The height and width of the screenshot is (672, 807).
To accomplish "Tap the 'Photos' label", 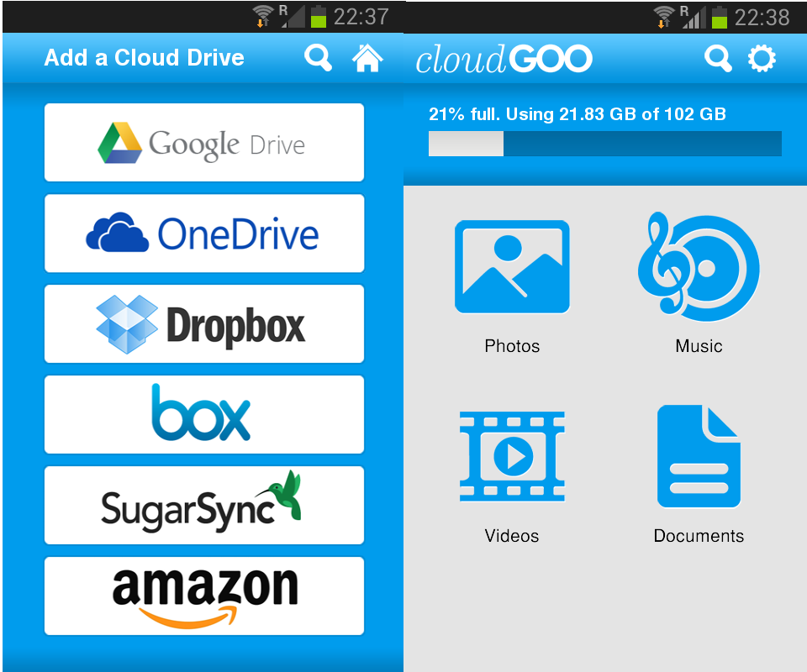I will pos(512,346).
